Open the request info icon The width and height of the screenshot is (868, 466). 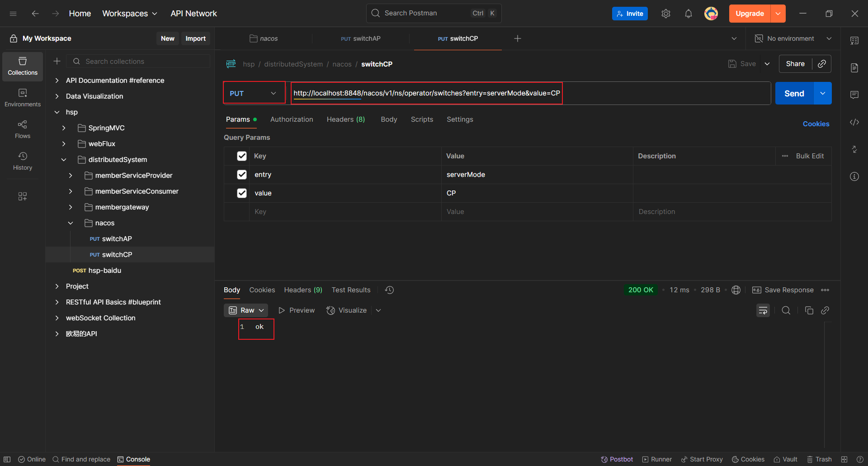coord(854,176)
